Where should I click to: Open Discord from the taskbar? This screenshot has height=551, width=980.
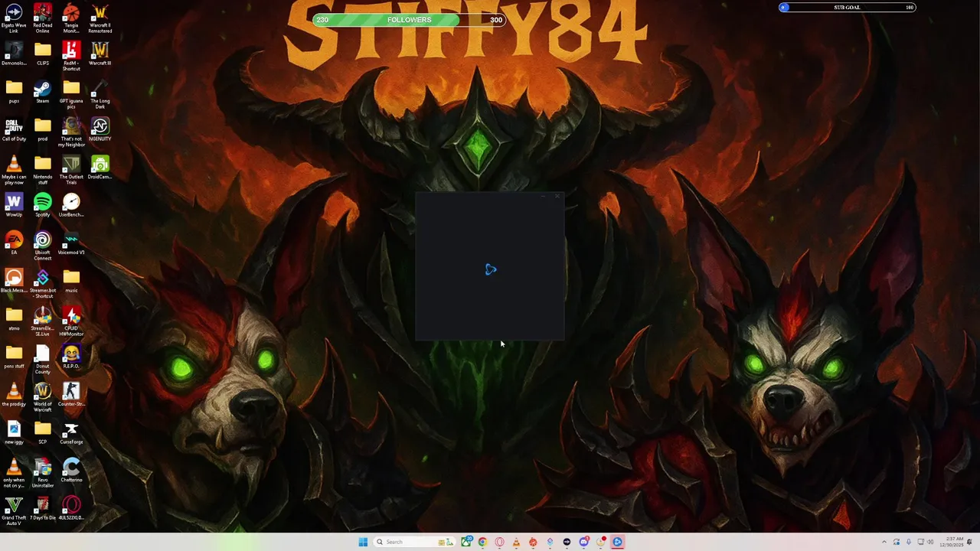tap(583, 542)
